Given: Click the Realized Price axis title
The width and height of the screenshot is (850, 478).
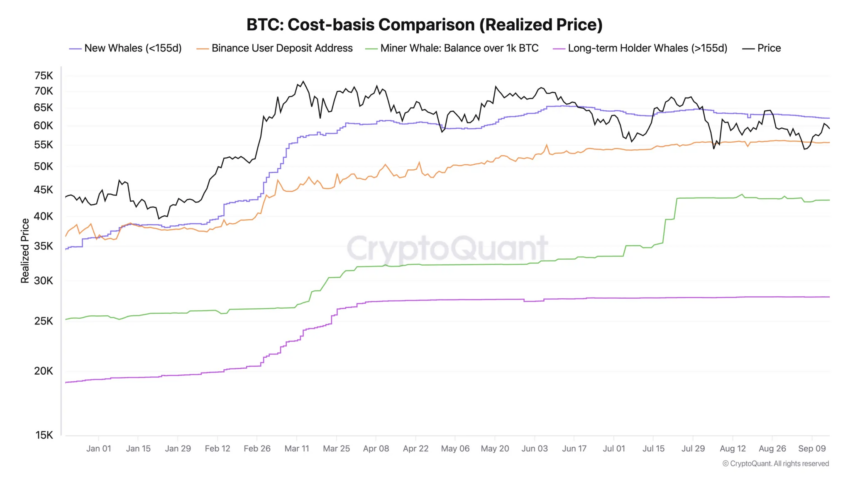Looking at the screenshot, I should (25, 250).
